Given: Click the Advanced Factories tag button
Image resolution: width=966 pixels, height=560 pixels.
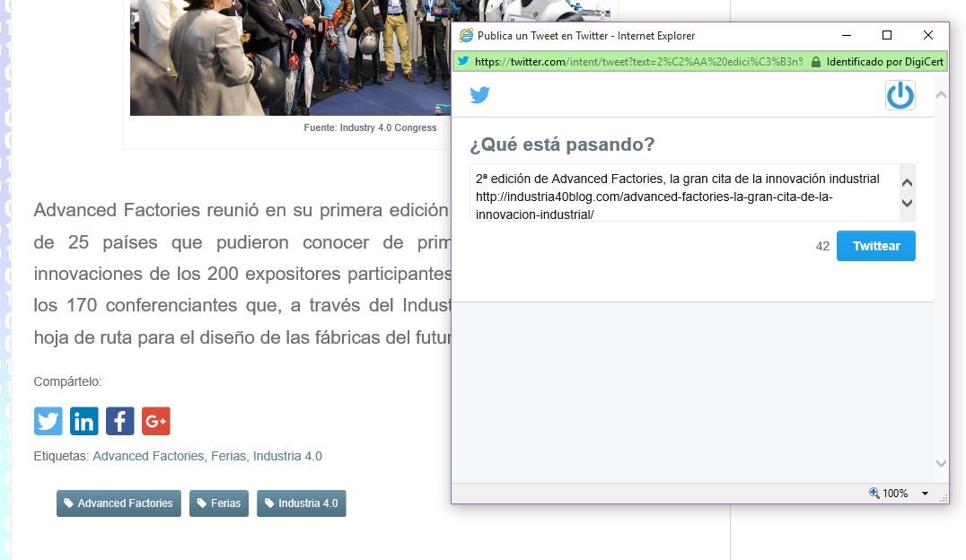Looking at the screenshot, I should pyautogui.click(x=119, y=503).
